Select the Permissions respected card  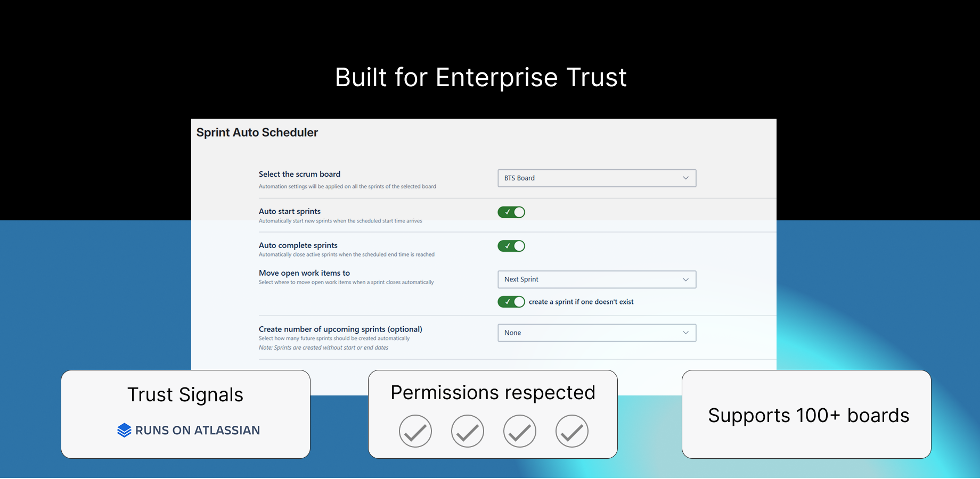tap(493, 414)
